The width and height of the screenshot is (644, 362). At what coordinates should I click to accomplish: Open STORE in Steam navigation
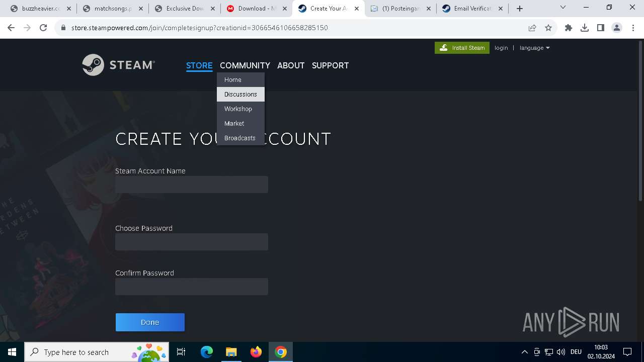tap(199, 65)
